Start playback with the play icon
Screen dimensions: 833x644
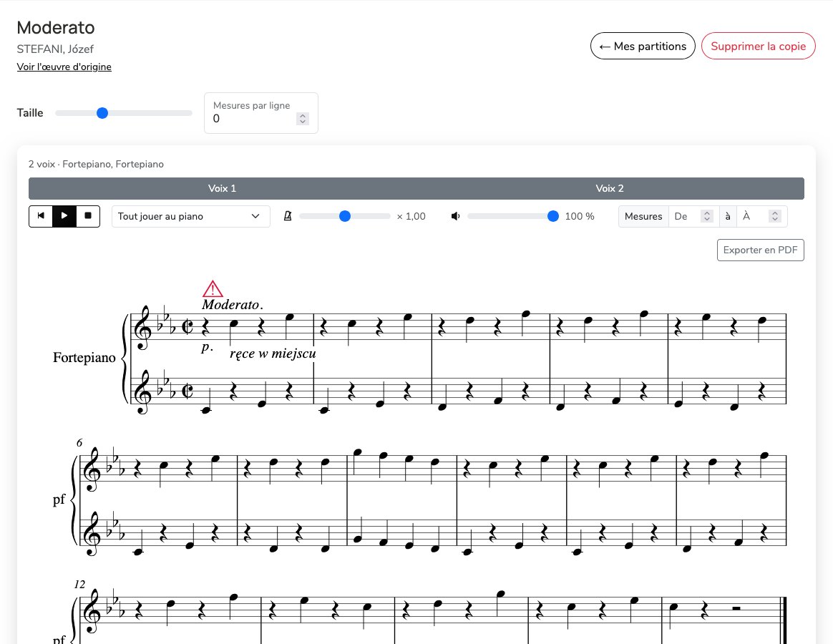click(64, 216)
